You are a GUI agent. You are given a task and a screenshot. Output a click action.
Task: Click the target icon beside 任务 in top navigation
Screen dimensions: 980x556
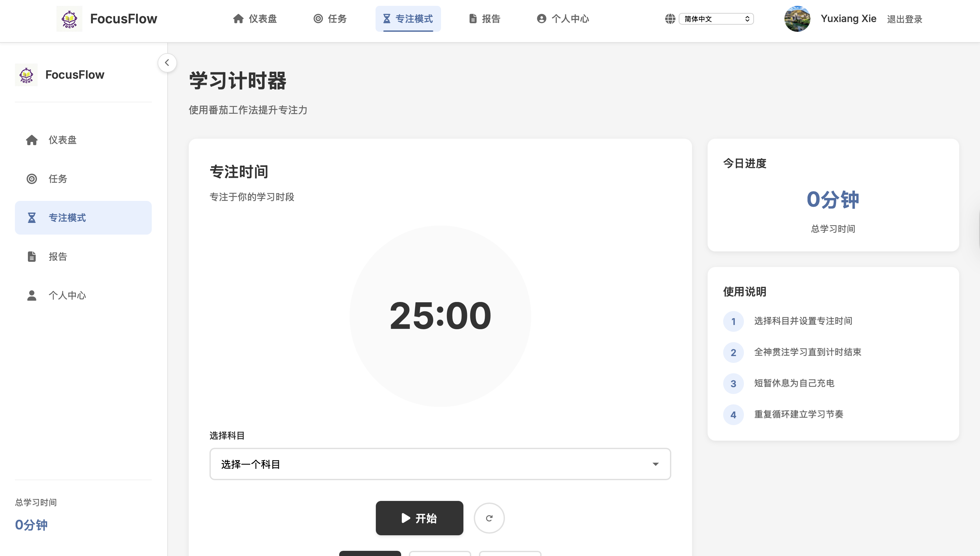318,18
